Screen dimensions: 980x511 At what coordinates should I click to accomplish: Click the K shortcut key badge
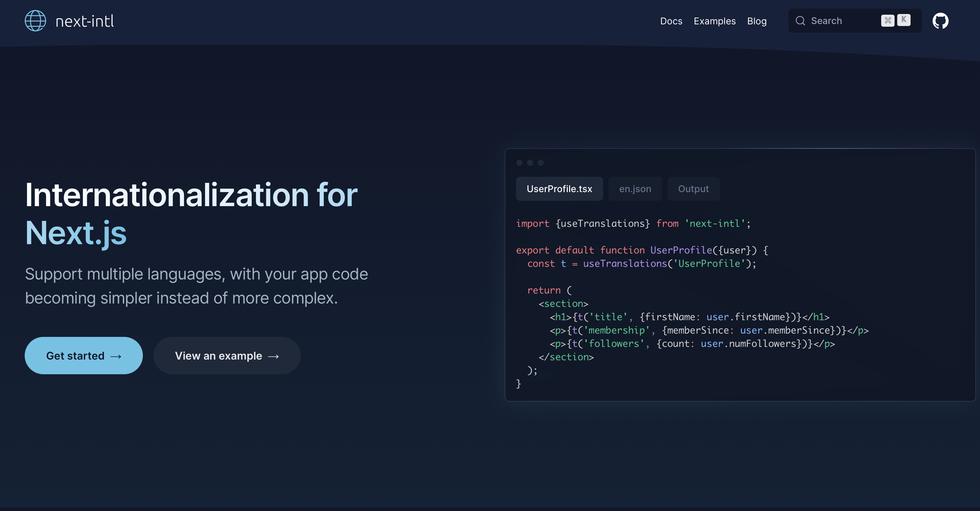[x=904, y=20]
